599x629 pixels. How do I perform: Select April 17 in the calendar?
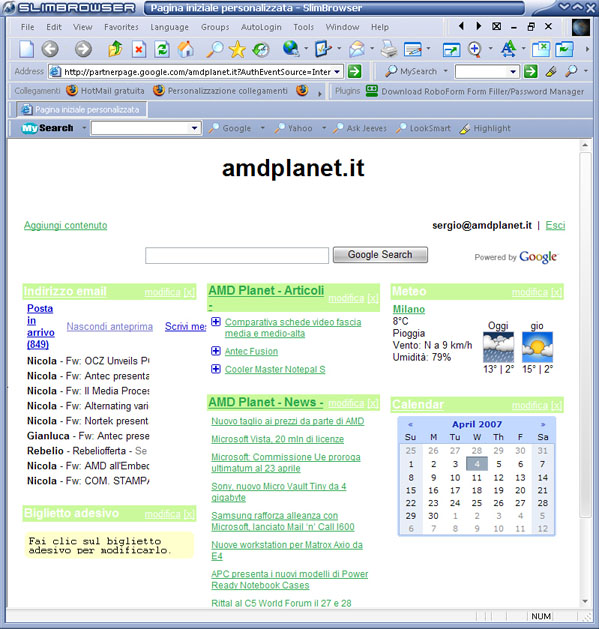click(455, 490)
